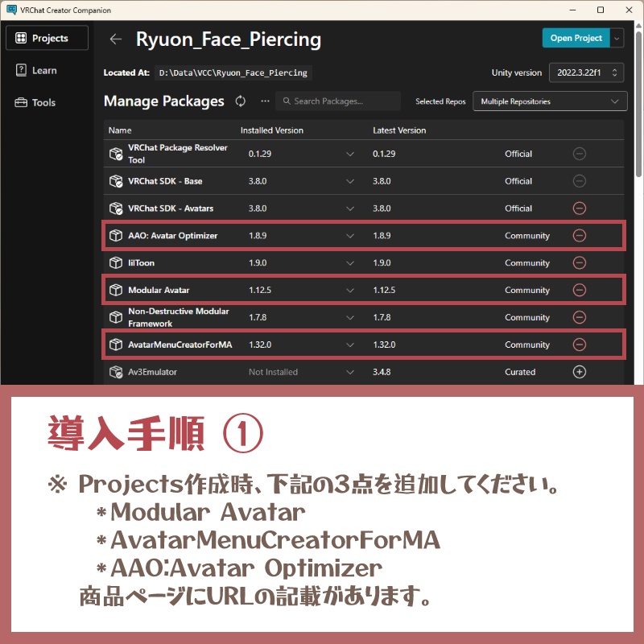Open version dropdown for VRChat SDK - Base
Screen dimensions: 644x644
tap(350, 181)
